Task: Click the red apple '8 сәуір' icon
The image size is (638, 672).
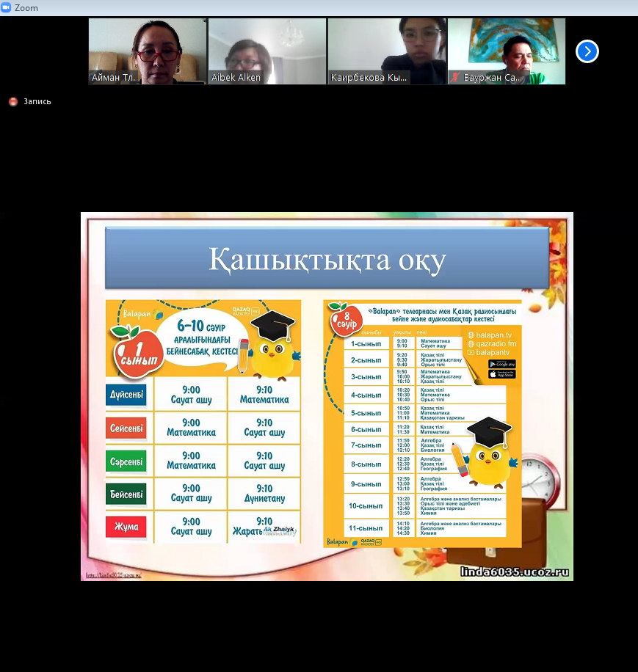Action: click(346, 319)
